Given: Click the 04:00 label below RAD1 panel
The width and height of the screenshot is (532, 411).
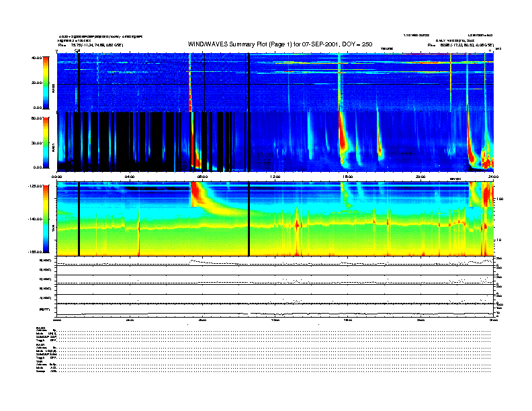Looking at the screenshot, I should pyautogui.click(x=130, y=177).
